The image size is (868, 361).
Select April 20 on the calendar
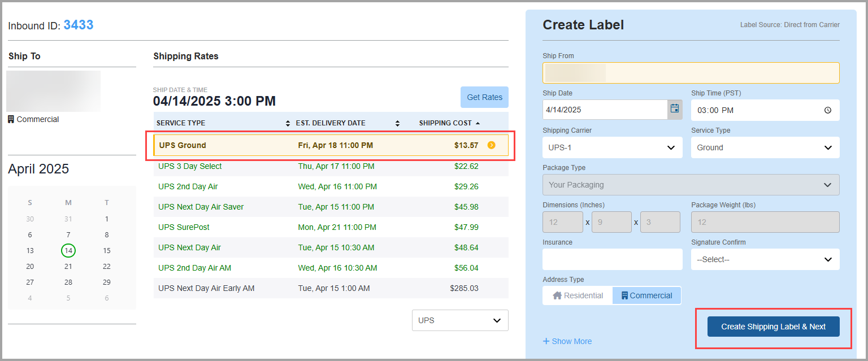point(30,266)
